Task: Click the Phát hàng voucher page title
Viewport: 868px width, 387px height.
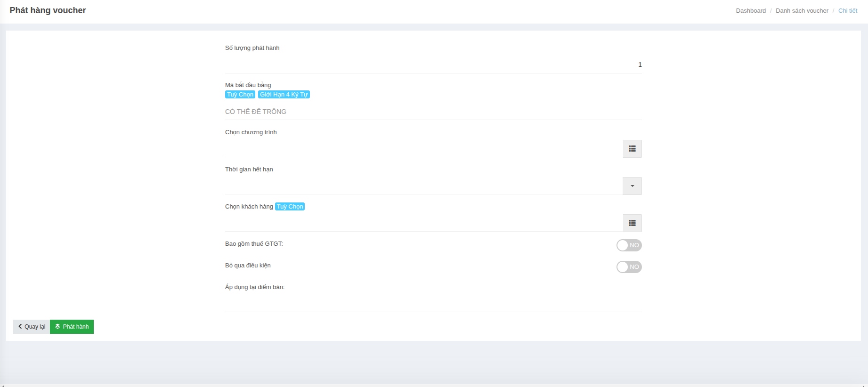Action: (x=48, y=10)
